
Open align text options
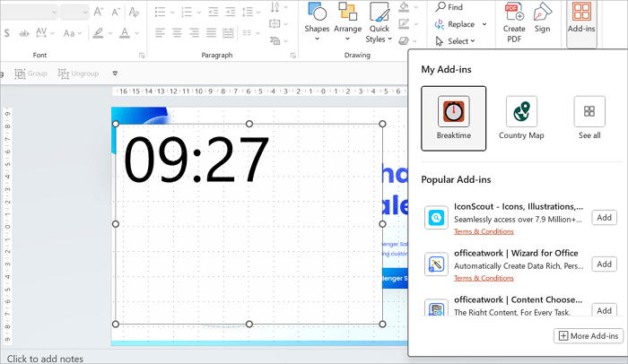point(279,24)
